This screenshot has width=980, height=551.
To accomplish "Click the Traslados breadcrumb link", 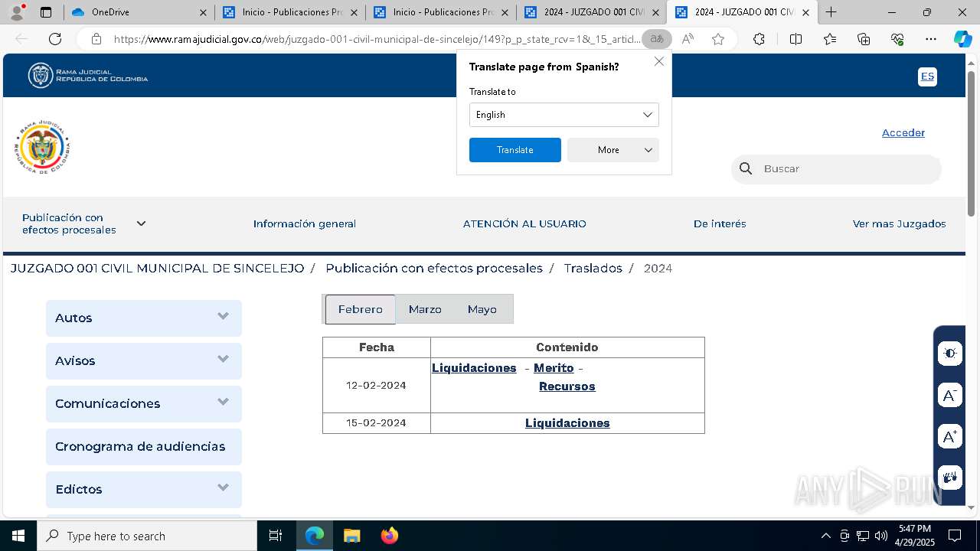I will [x=593, y=268].
